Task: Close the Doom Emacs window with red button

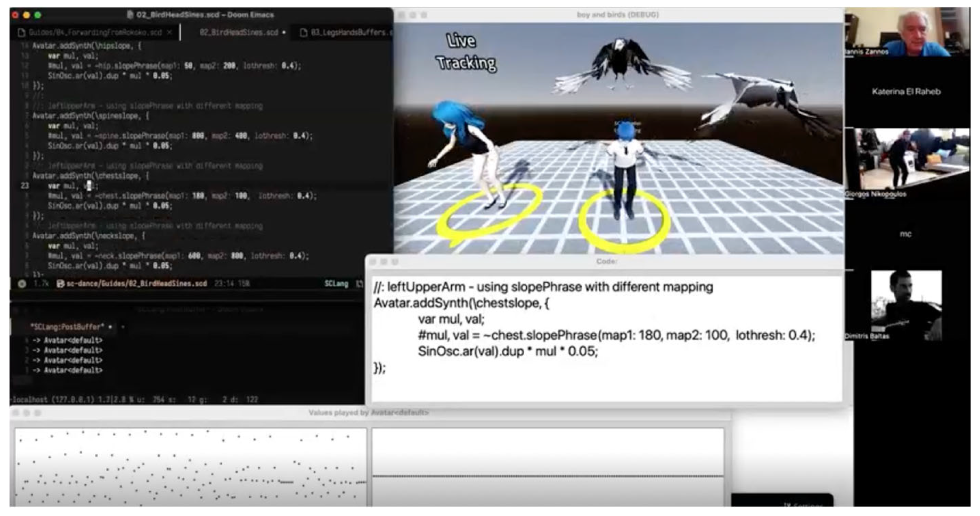Action: (15, 15)
